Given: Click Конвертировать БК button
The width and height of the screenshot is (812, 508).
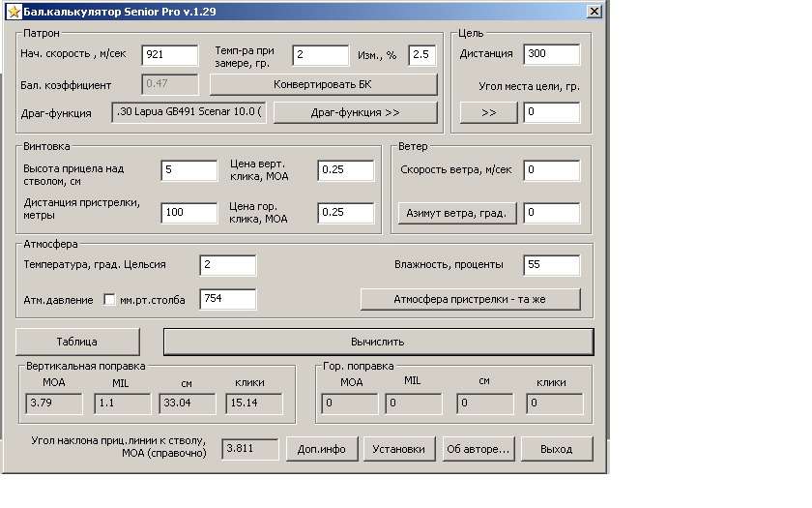Looking at the screenshot, I should coord(323,84).
